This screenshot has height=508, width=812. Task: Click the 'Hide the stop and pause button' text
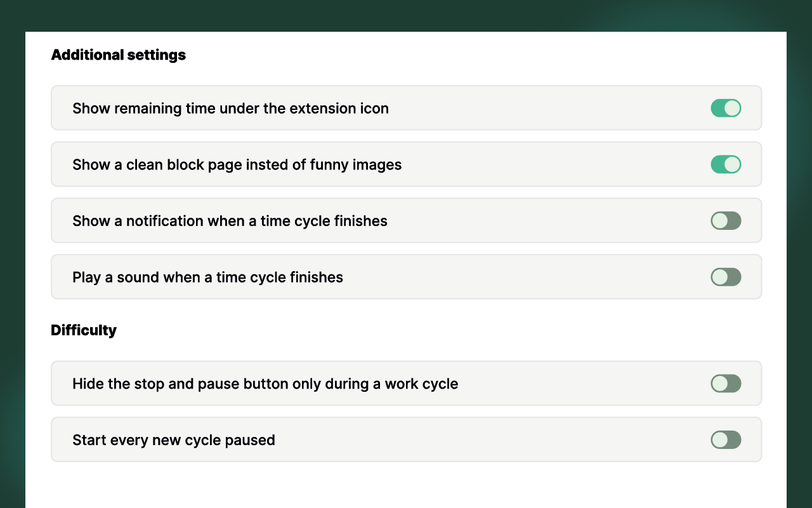265,384
